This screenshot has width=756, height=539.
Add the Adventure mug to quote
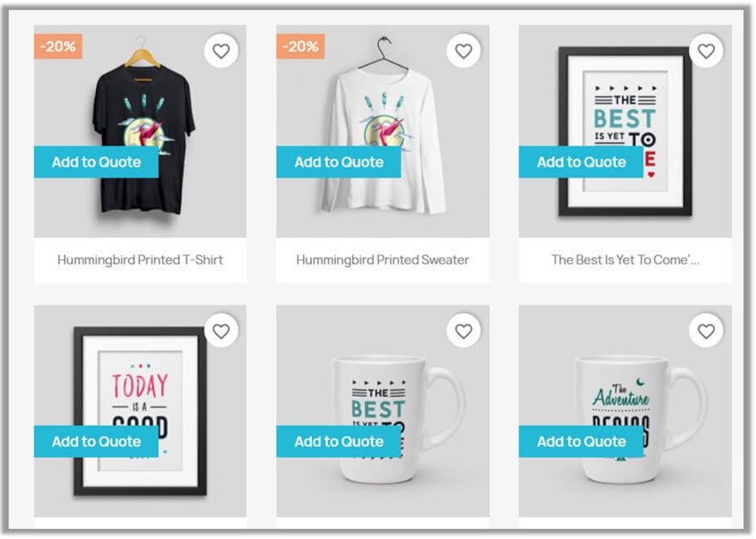click(x=581, y=441)
